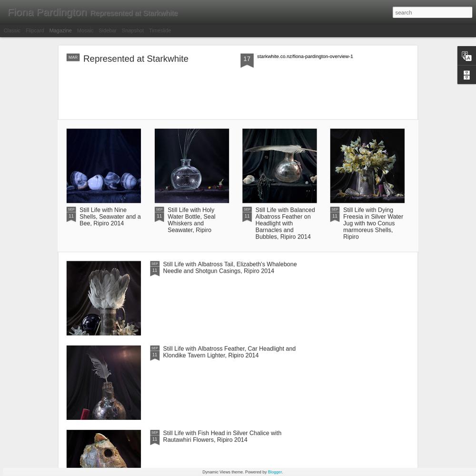Image resolution: width=476 pixels, height=476 pixels.
Task: Open Albatross Tail, Whalebone Needle post title
Action: point(230,268)
